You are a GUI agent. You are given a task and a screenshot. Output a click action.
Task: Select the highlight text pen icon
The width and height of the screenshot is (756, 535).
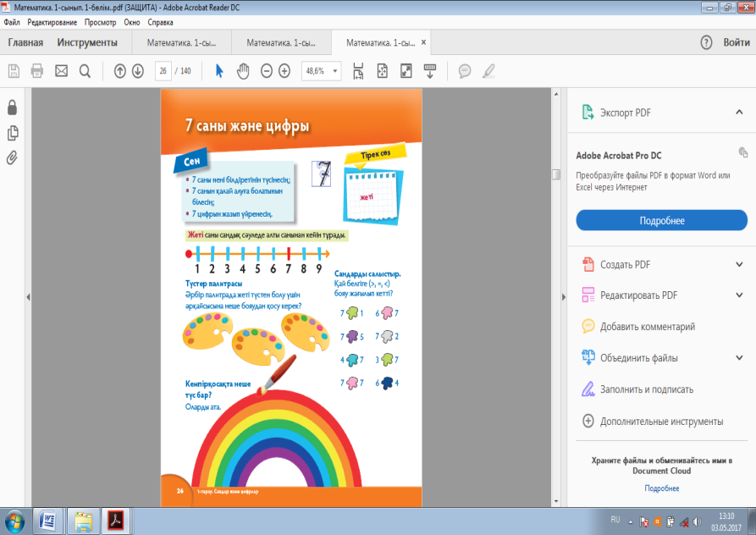tap(488, 71)
